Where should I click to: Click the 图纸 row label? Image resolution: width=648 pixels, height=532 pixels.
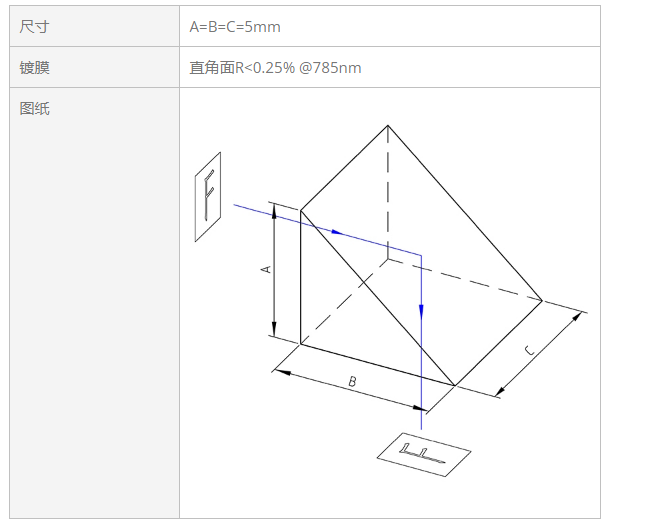point(34,108)
